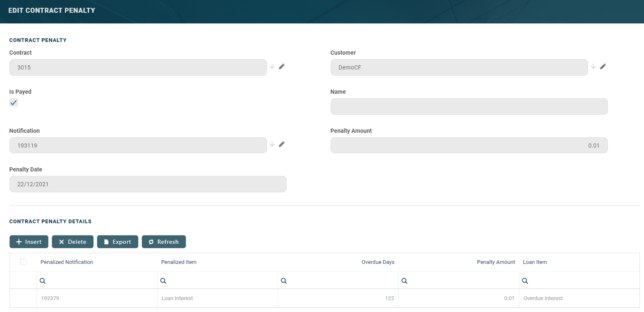Image resolution: width=644 pixels, height=312 pixels.
Task: Open the Contract dropdown arrow
Action: pos(272,66)
